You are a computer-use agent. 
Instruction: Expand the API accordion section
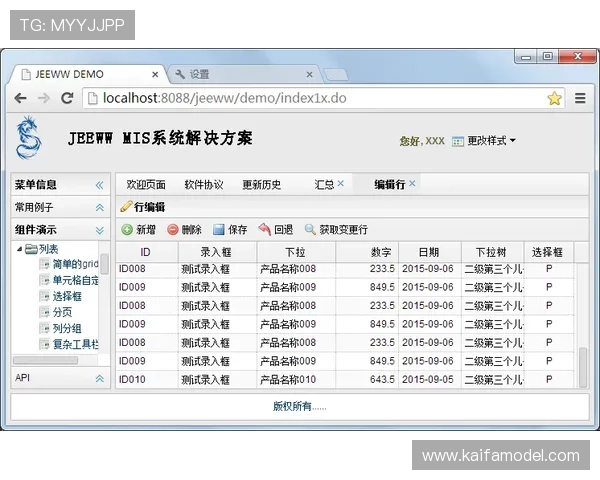click(99, 379)
